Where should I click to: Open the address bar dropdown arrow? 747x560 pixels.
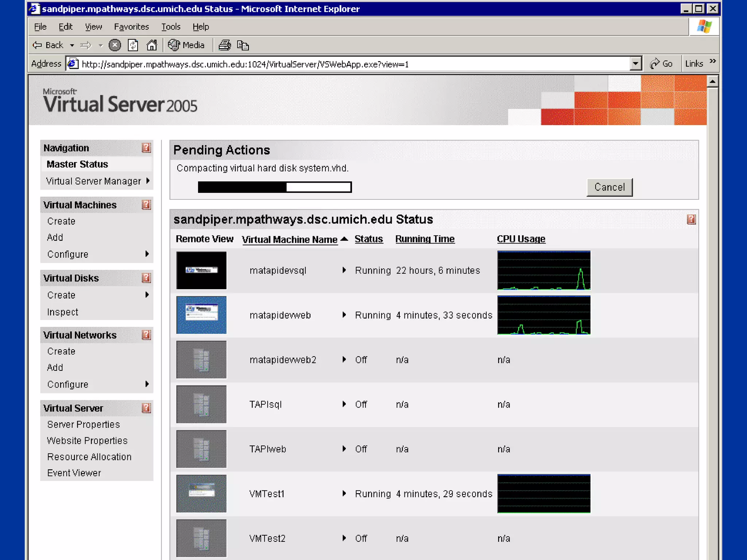(x=635, y=64)
